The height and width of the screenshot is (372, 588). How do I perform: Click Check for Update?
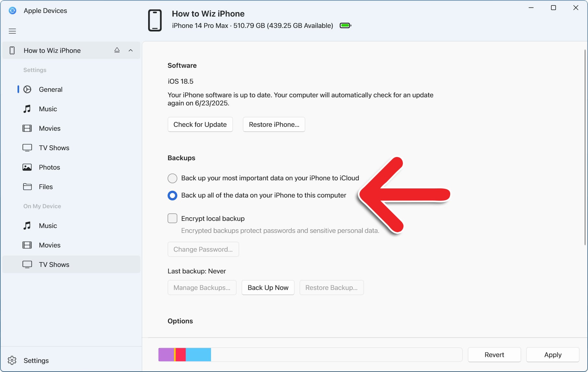click(200, 124)
